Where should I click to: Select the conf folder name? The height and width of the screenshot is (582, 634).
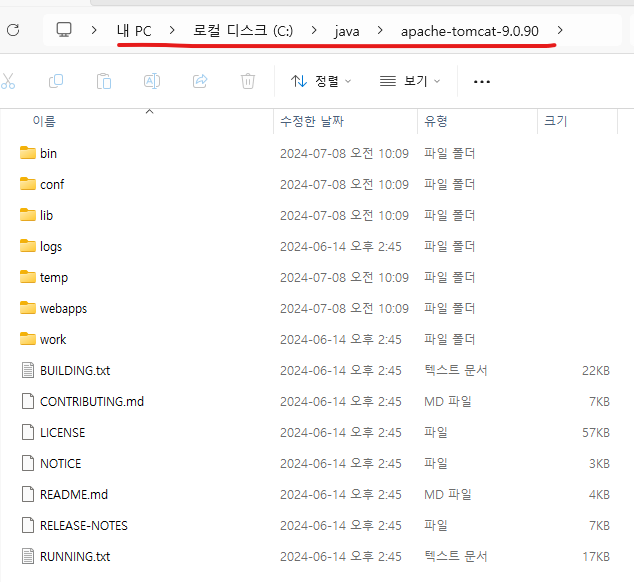click(x=52, y=185)
